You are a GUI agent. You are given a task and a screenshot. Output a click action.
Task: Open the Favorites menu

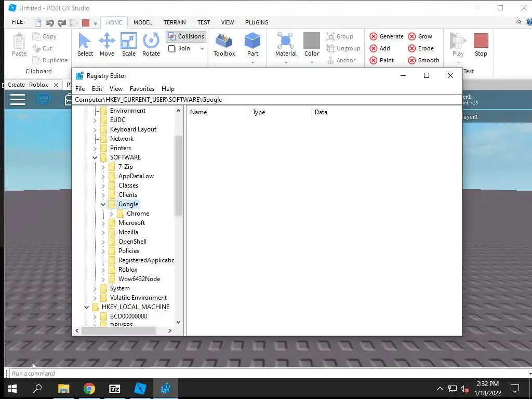(x=142, y=88)
